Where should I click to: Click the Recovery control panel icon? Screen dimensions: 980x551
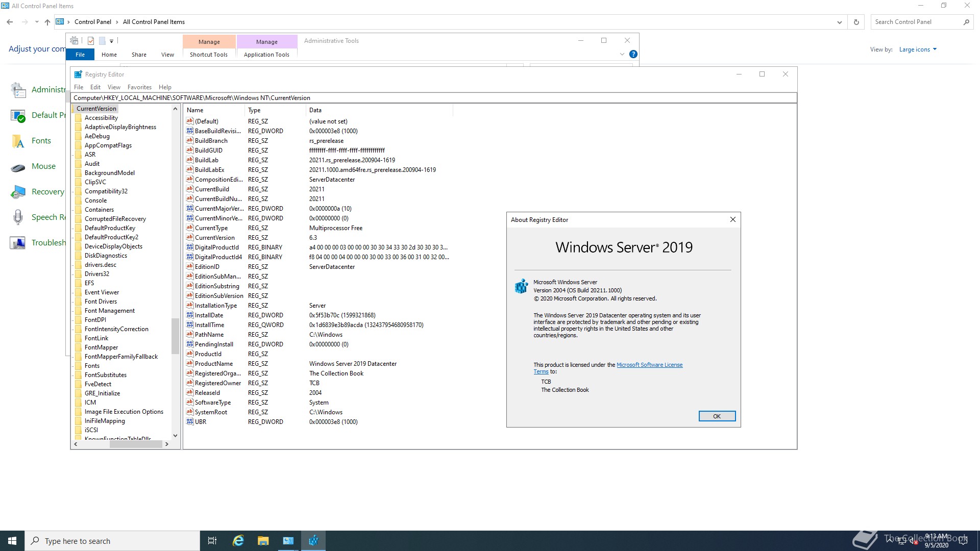tap(18, 192)
